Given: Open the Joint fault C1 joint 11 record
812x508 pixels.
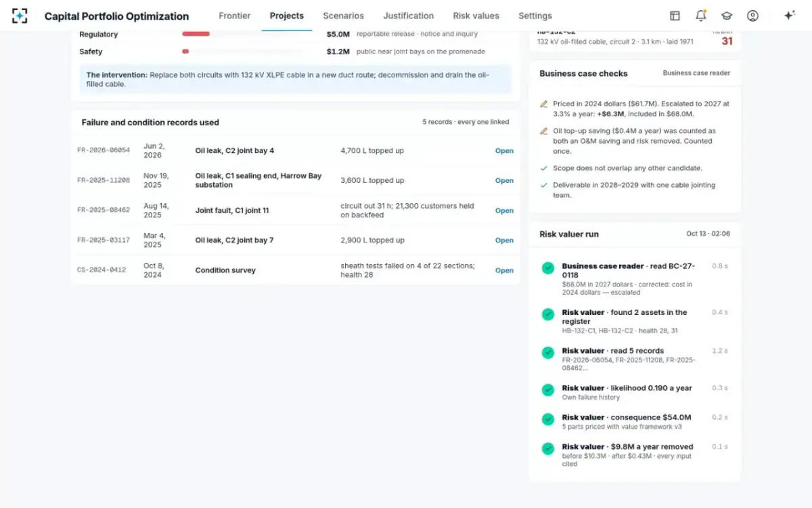Looking at the screenshot, I should 504,211.
